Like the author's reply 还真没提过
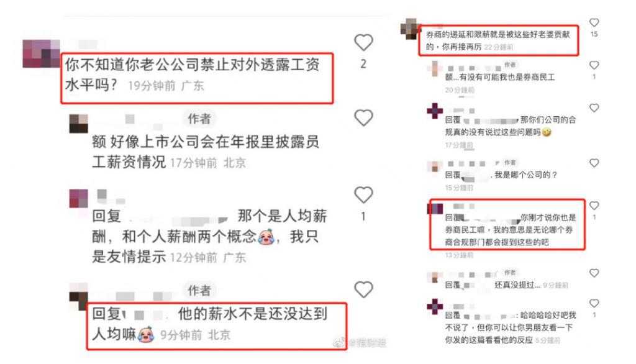 (594, 273)
